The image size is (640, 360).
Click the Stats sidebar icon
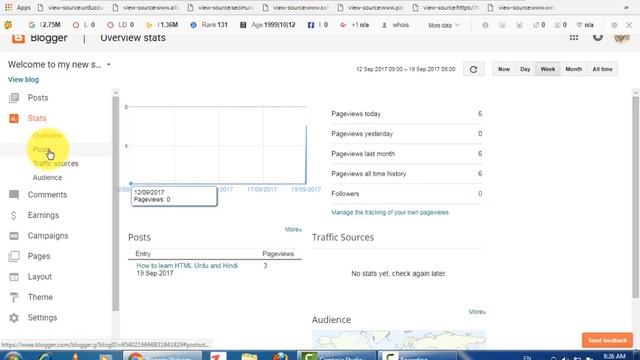(14, 118)
